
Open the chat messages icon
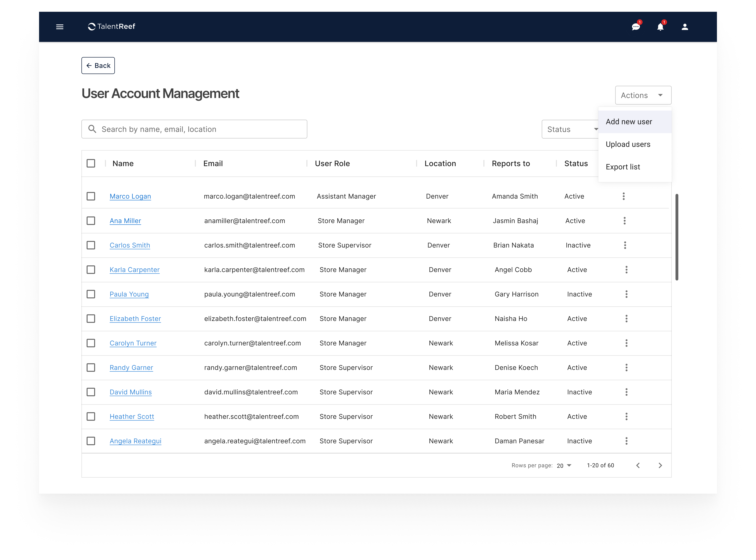click(636, 27)
